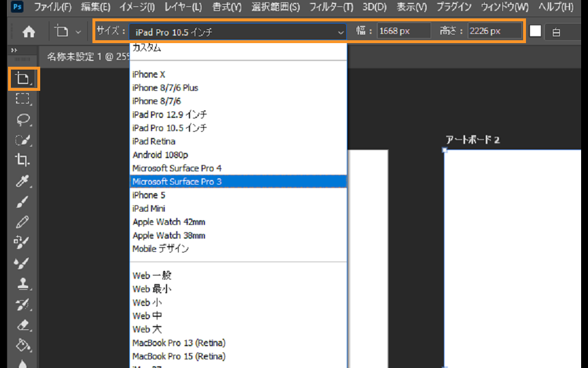Screen dimensions: 588x368
Task: Expand the toolbar with the double-arrow icon
Action: pyautogui.click(x=14, y=50)
